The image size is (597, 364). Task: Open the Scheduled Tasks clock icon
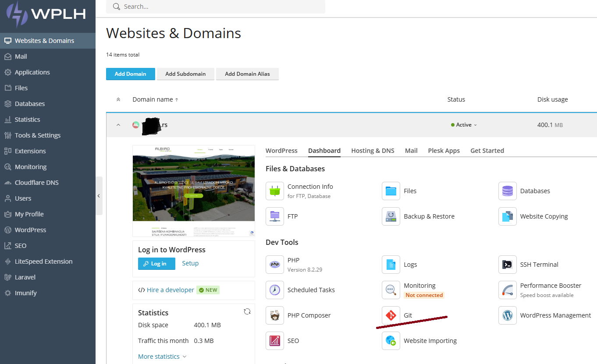pos(275,290)
